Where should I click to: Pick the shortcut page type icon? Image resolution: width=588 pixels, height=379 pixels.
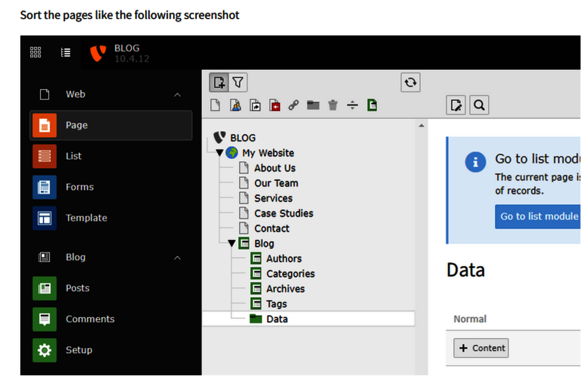click(x=255, y=105)
